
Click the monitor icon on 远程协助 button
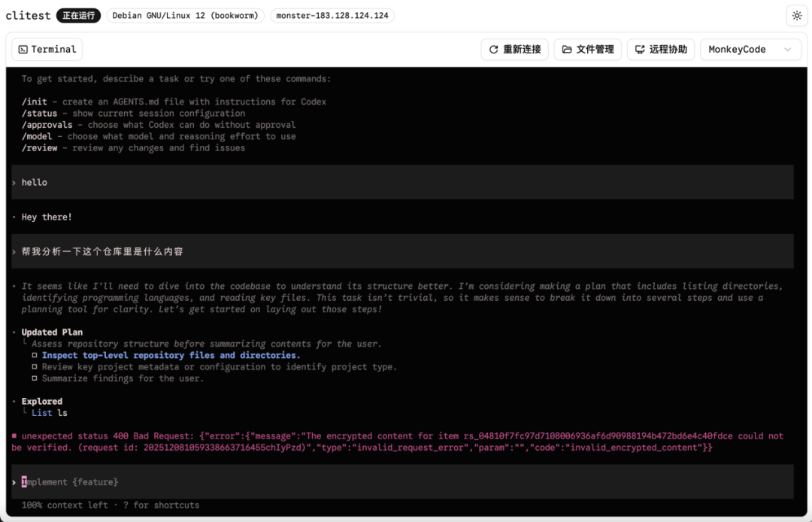click(640, 49)
